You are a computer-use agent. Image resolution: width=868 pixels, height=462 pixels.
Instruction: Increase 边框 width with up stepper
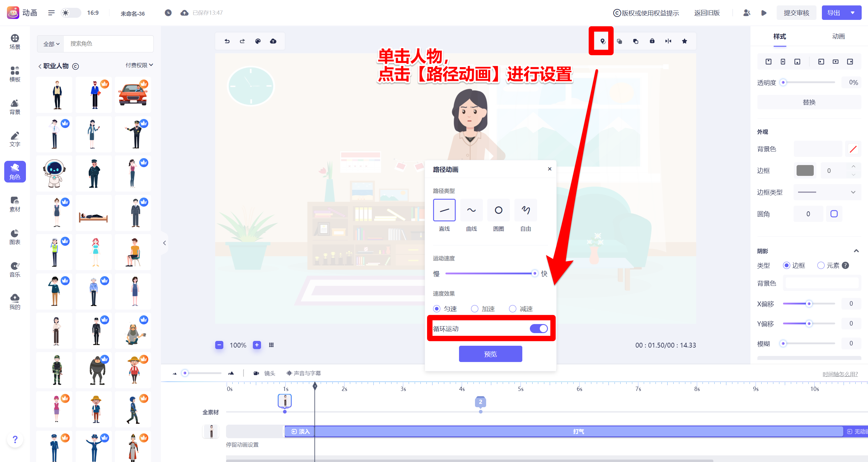(853, 166)
